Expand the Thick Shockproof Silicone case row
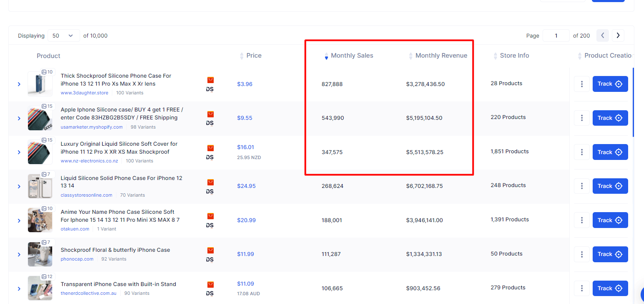The height and width of the screenshot is (304, 644). 19,84
